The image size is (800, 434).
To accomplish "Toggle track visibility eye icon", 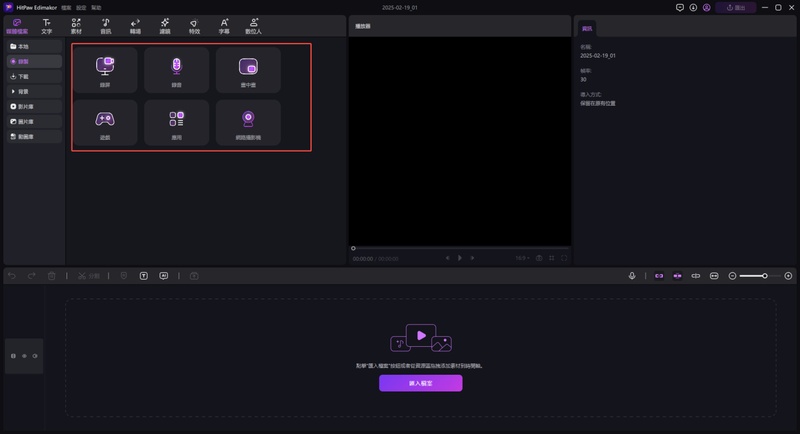I will pos(24,356).
